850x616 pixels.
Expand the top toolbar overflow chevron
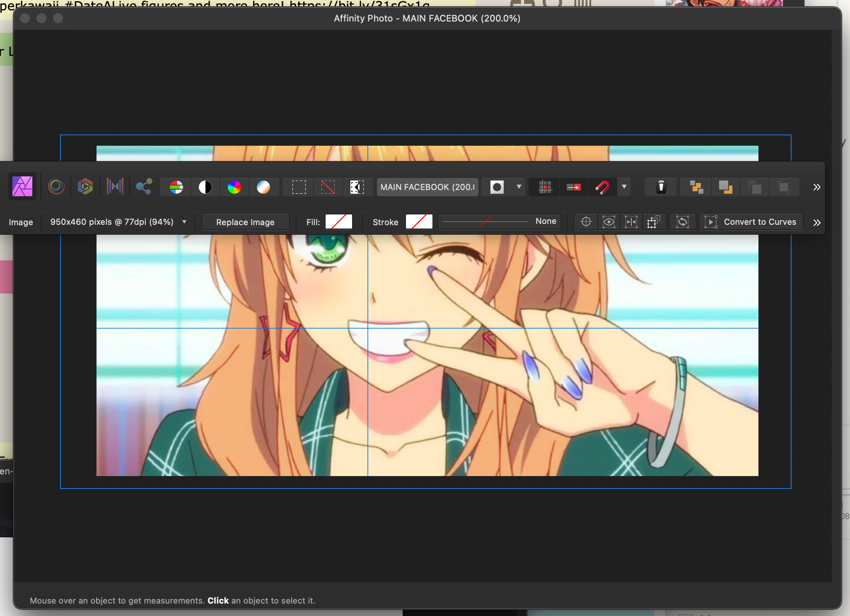tap(816, 187)
